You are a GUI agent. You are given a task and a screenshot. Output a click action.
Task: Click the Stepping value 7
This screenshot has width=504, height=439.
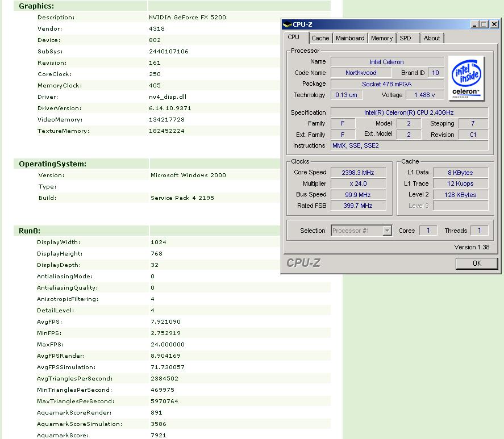[473, 123]
